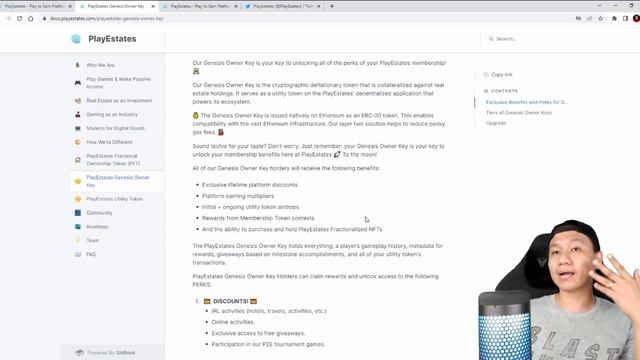Open the tab search dropdown arrow

(x=599, y=6)
